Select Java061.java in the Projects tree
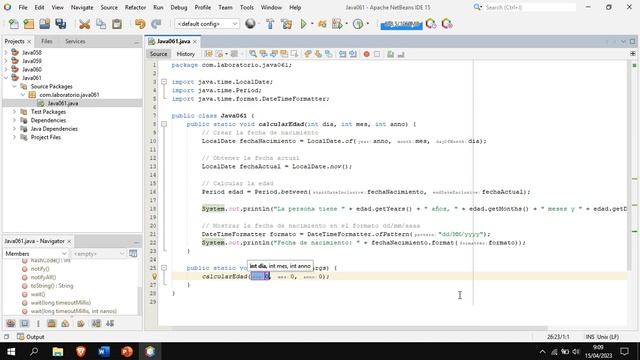This screenshot has height=360, width=640. [x=62, y=103]
